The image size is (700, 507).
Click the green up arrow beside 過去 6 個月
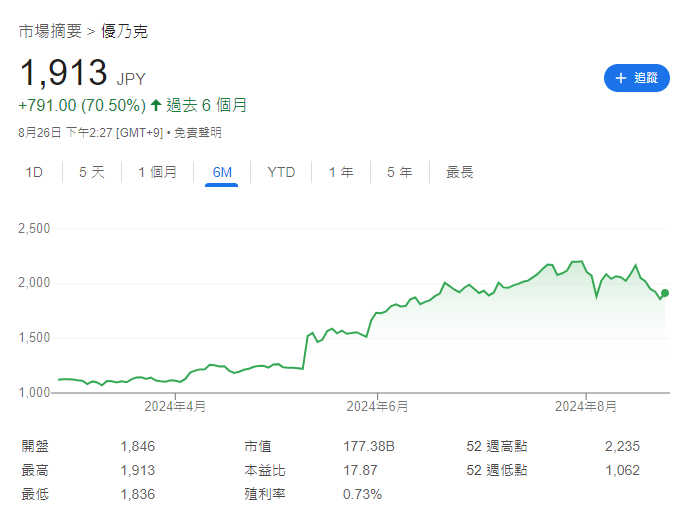(x=156, y=105)
